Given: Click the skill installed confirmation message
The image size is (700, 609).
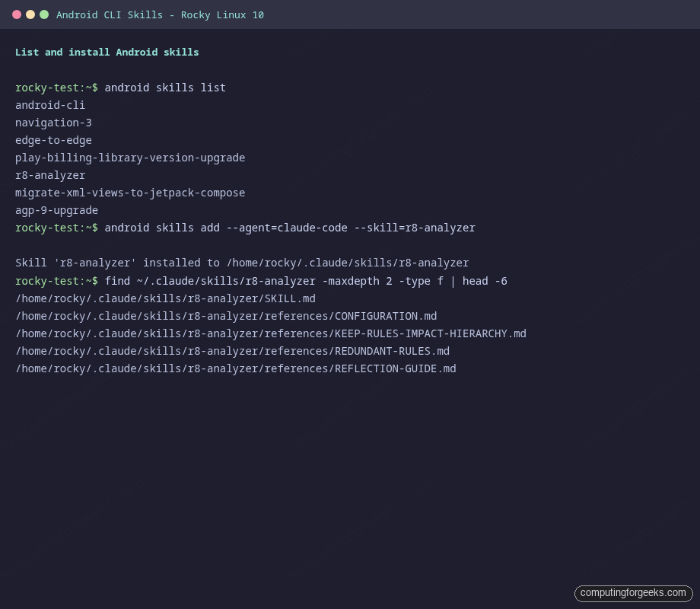Looking at the screenshot, I should [241, 263].
